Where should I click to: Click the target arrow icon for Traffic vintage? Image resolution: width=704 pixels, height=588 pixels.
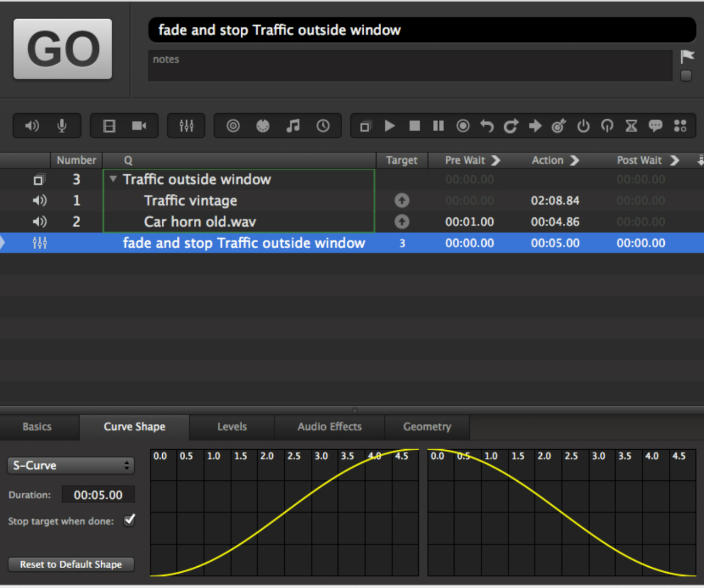[x=402, y=200]
